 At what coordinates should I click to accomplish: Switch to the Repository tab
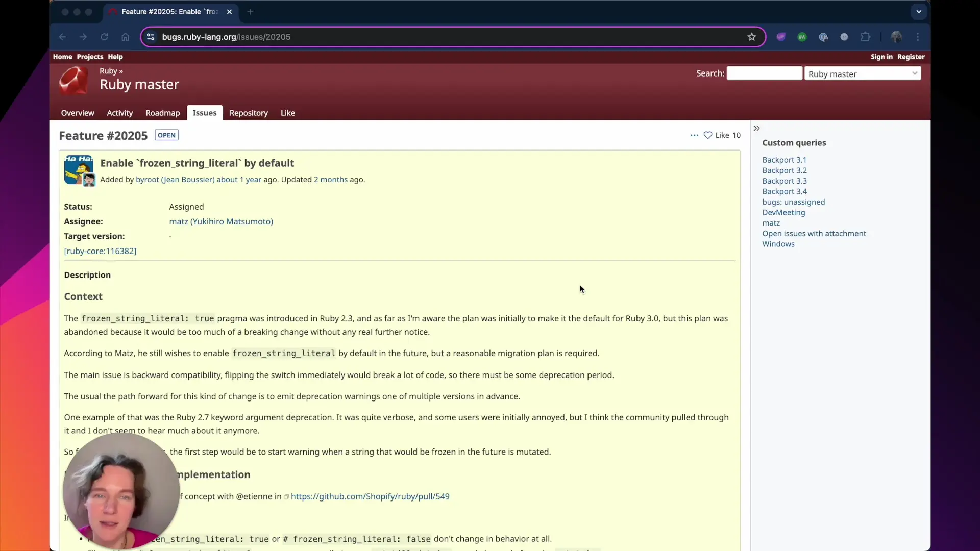pos(249,113)
